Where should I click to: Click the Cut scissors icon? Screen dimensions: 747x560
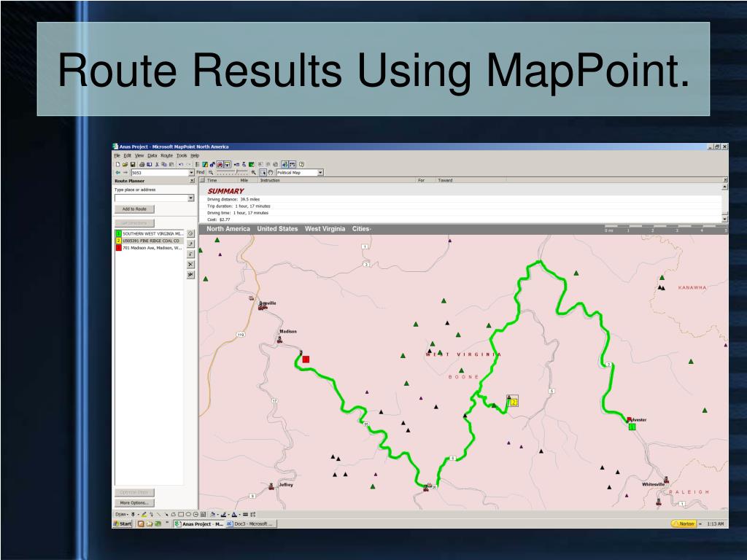click(x=157, y=164)
